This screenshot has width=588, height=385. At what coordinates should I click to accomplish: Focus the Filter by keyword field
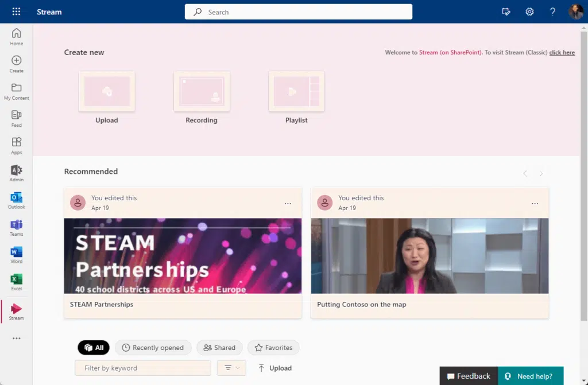tap(143, 368)
